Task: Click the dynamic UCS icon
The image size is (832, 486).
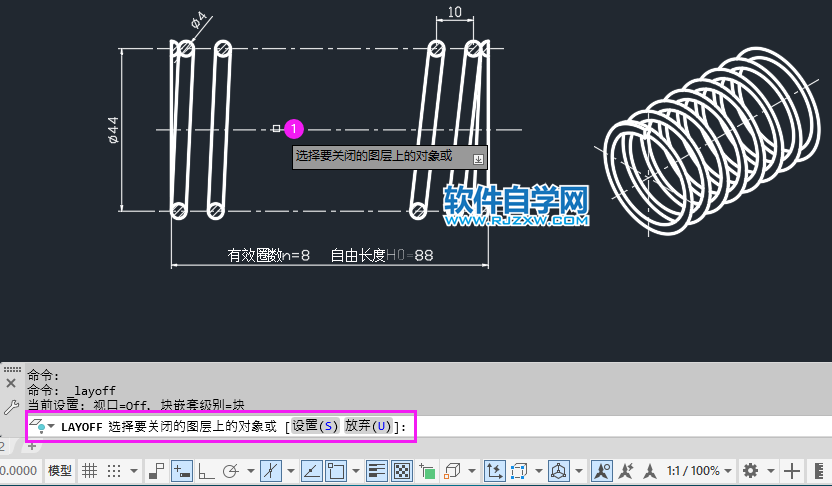Action: click(x=494, y=471)
